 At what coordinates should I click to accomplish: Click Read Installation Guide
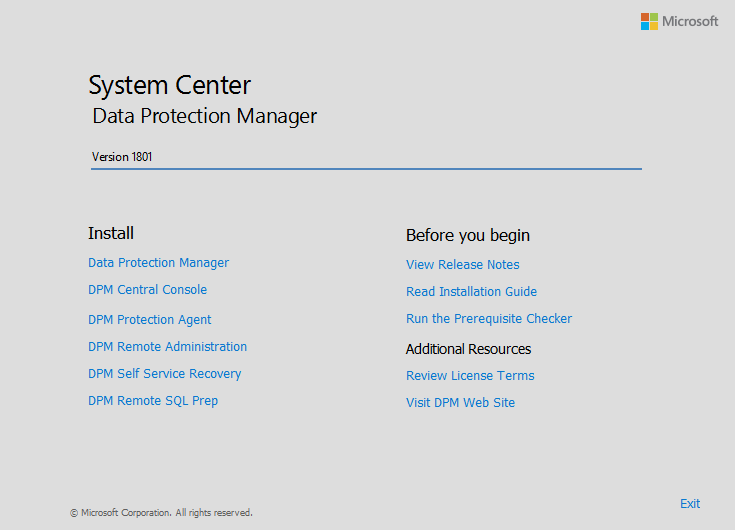click(471, 292)
